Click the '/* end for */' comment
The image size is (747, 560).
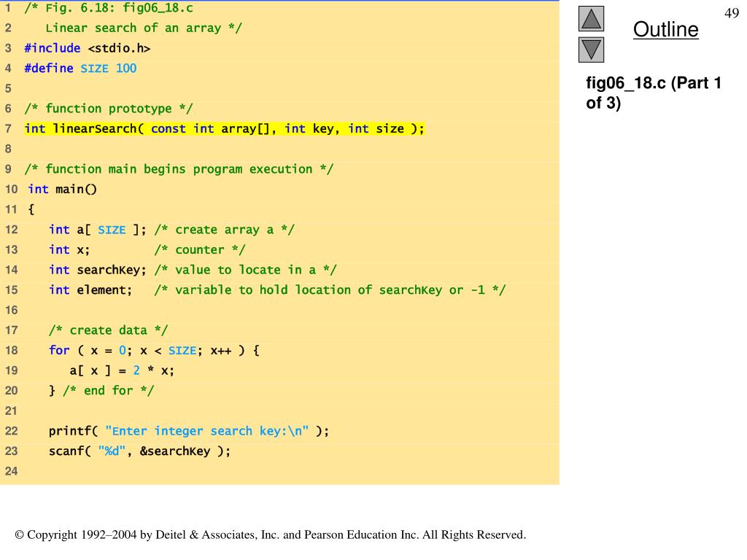click(108, 391)
